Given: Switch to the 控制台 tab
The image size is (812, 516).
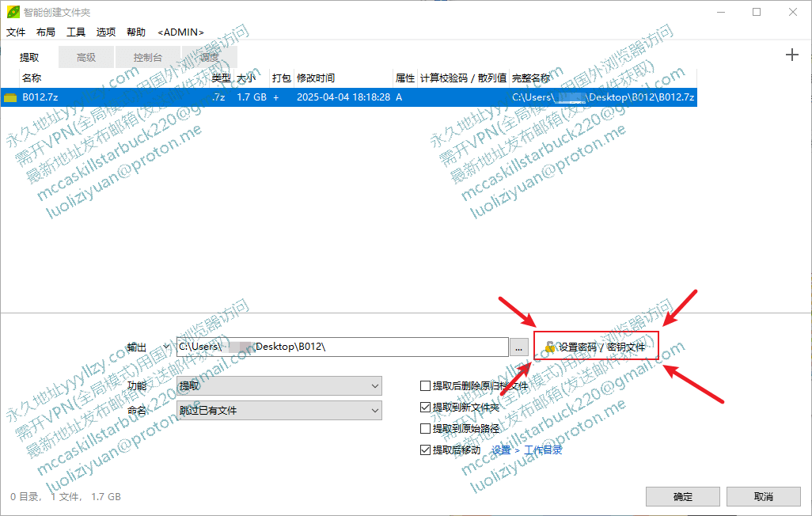Looking at the screenshot, I should click(147, 58).
